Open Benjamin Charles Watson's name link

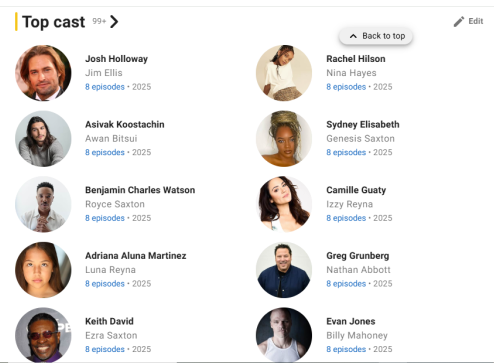tap(140, 190)
